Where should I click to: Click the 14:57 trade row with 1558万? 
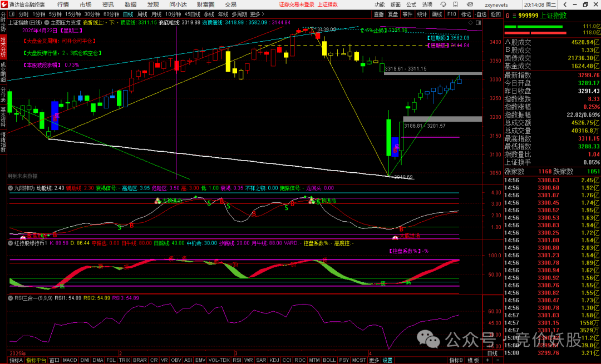[551, 322]
